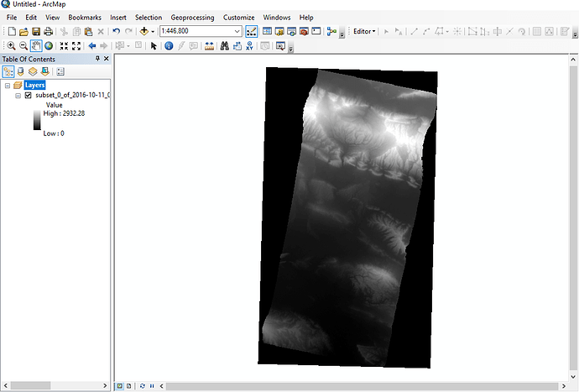This screenshot has height=392, width=579.
Task: Launch ModelBuilder window
Action: pos(331,31)
